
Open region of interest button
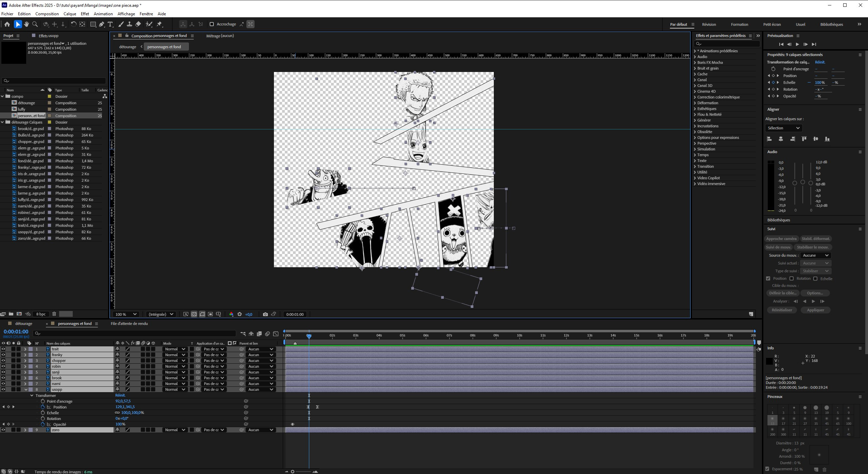pos(210,314)
